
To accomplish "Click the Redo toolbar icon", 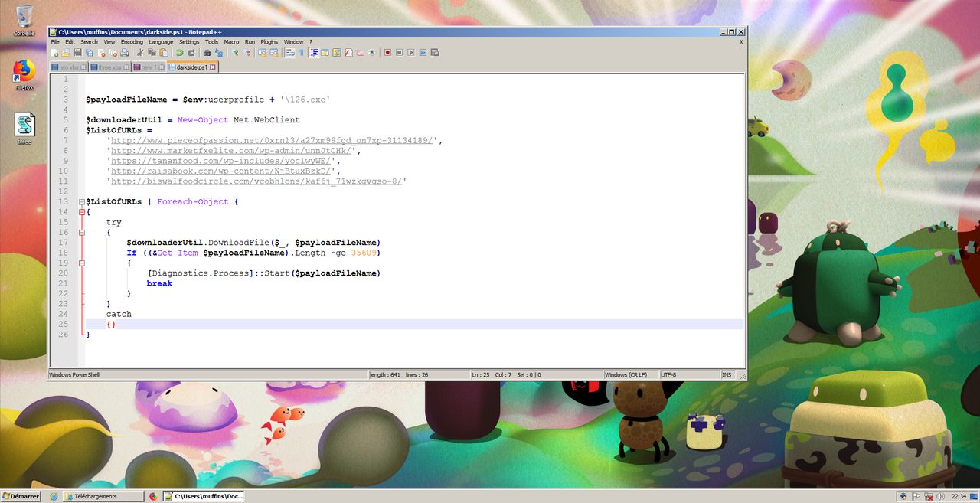I will point(191,53).
